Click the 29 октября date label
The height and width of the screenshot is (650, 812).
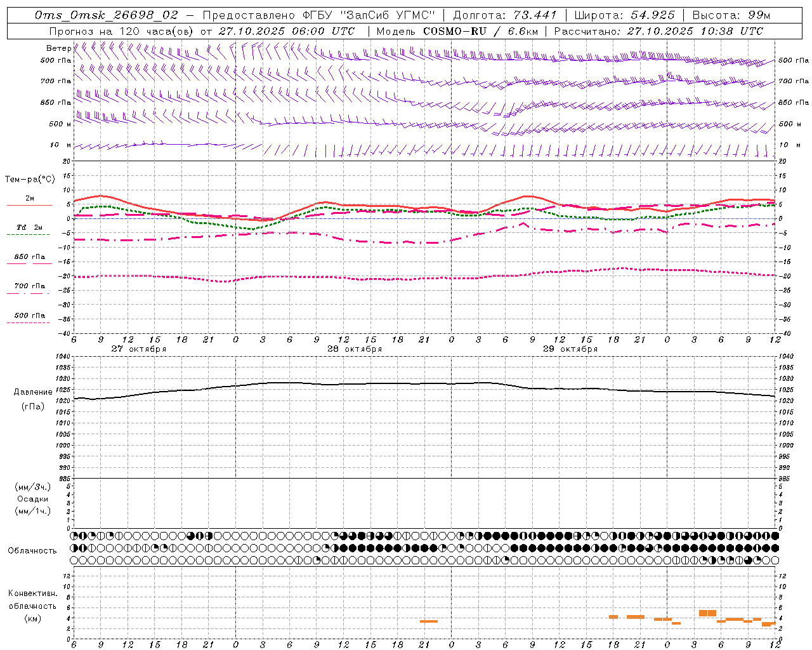tap(570, 349)
